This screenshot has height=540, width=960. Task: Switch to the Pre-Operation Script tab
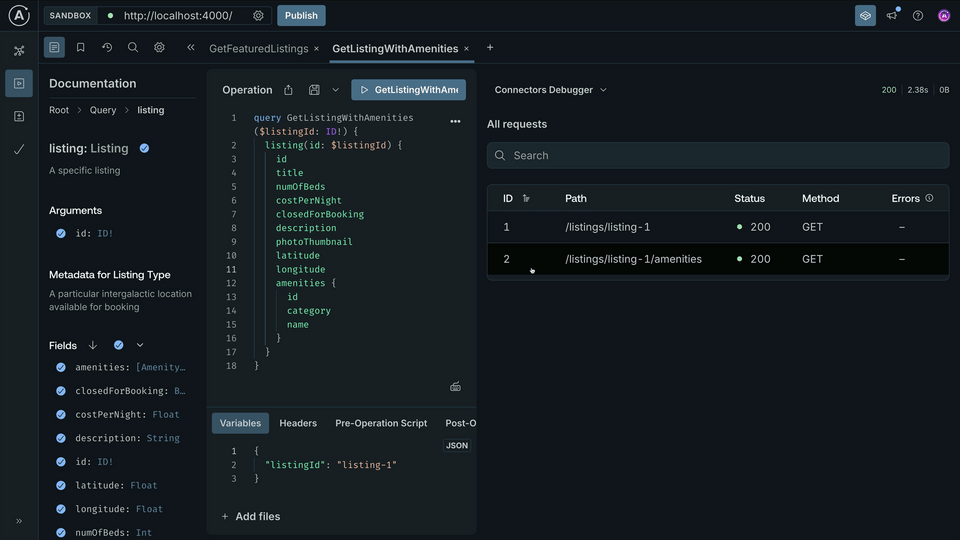(x=381, y=423)
